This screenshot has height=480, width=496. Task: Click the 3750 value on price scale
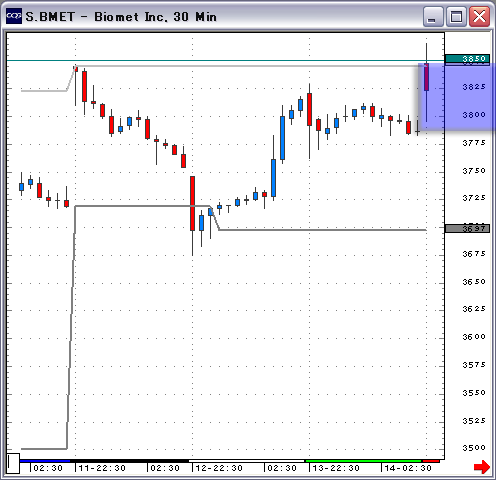coord(474,171)
